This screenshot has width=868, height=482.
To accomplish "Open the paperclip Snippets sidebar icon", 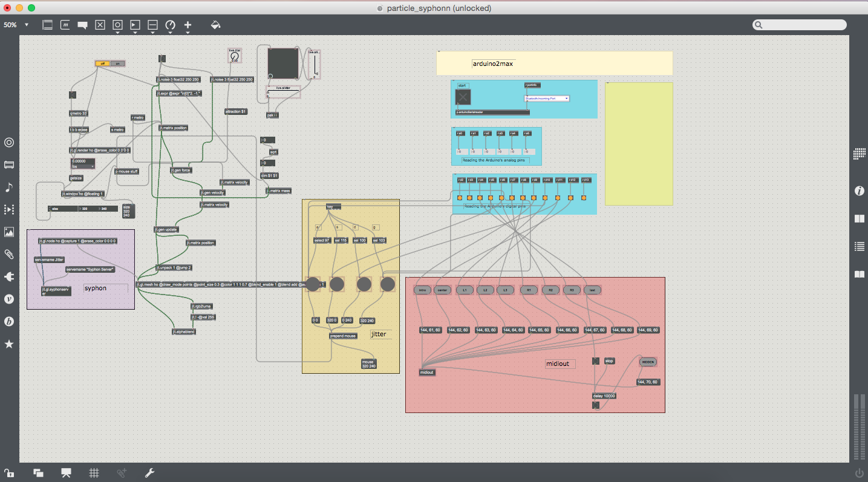I will 9,254.
